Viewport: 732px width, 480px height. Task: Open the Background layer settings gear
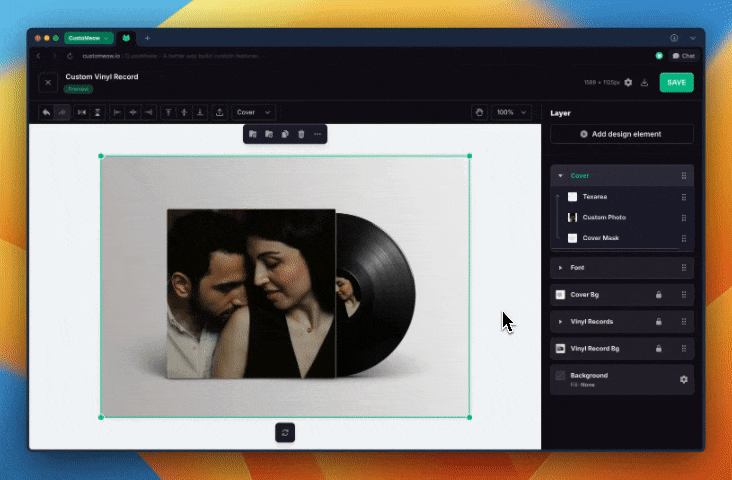pos(683,380)
